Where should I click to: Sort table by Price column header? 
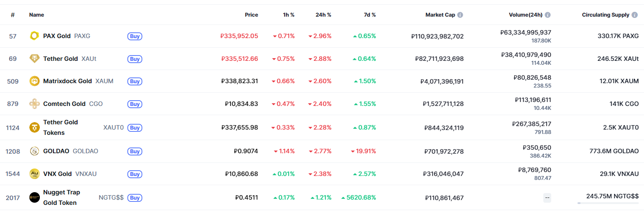tap(251, 15)
